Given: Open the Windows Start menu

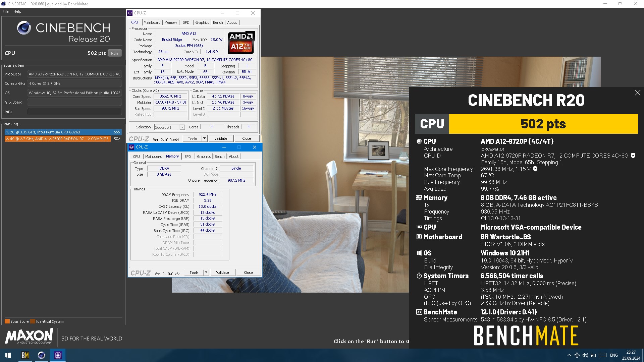Looking at the screenshot, I should (x=8, y=355).
